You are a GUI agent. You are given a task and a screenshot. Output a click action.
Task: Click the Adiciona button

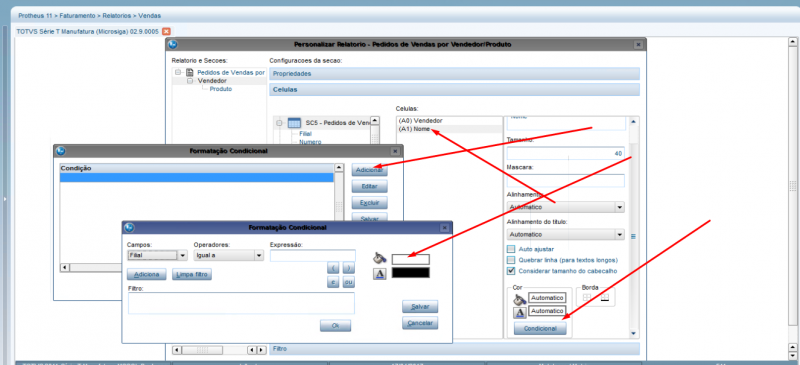point(146,275)
